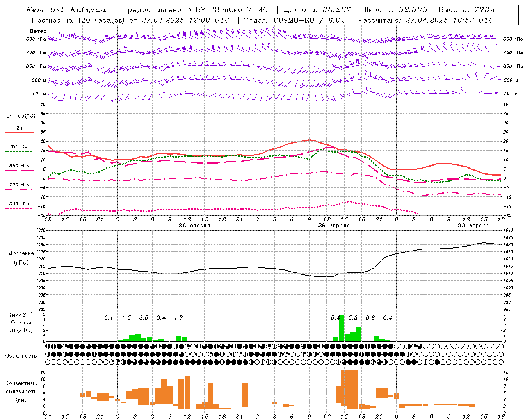Click the 1.7 precipitation value

178,318
